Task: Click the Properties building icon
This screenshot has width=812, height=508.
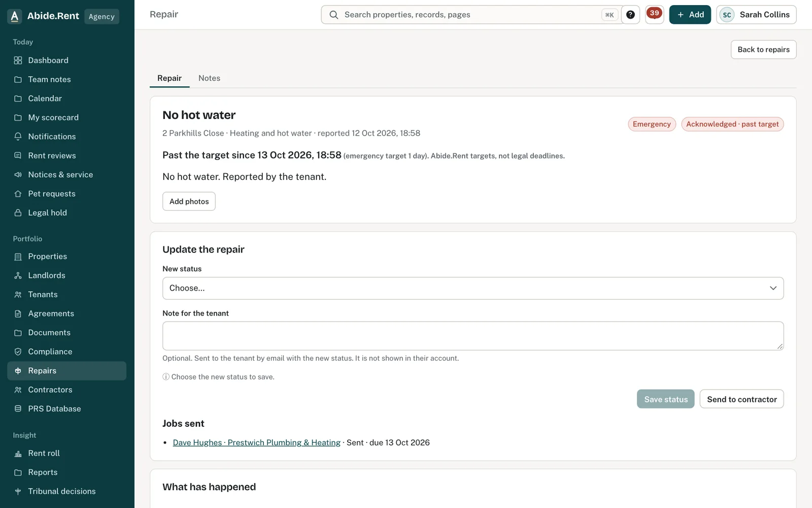Action: tap(18, 257)
